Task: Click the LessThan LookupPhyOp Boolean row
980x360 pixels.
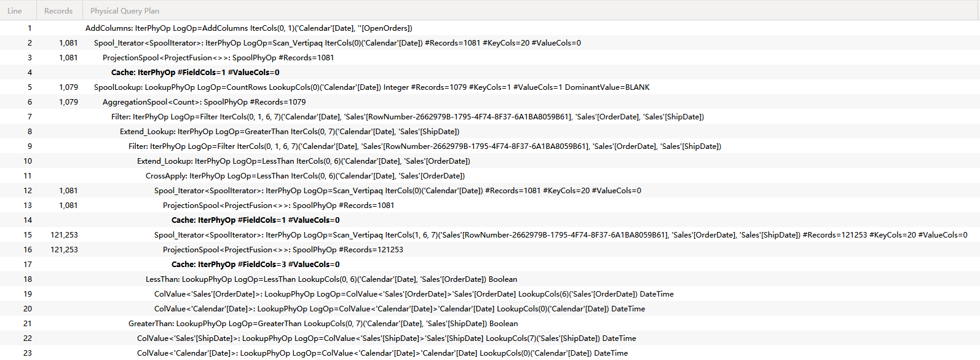Action: tap(490, 279)
